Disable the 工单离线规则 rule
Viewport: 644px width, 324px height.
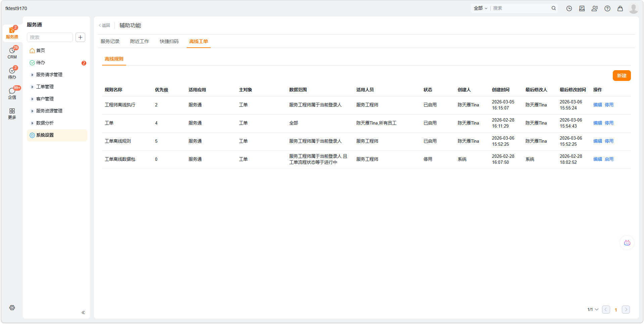coord(609,141)
